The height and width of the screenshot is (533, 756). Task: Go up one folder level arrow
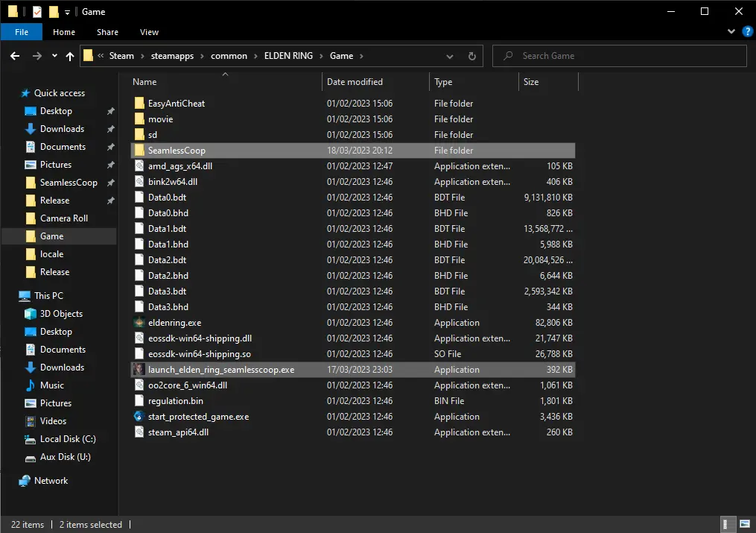(70, 56)
